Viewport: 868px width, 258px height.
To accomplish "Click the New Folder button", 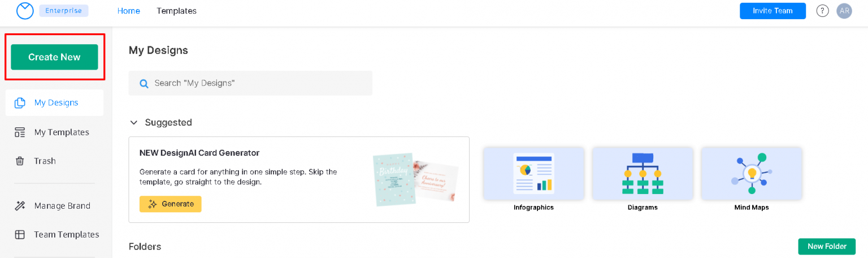I will [827, 247].
